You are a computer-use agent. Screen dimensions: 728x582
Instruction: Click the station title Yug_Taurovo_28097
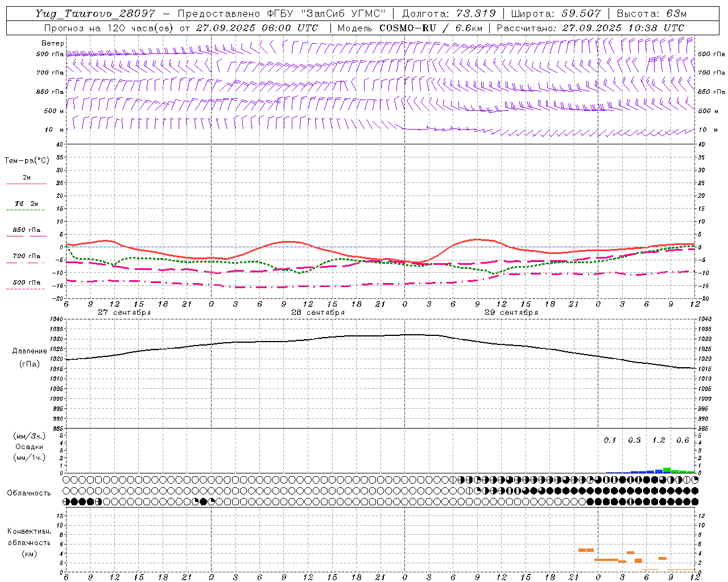pos(95,14)
